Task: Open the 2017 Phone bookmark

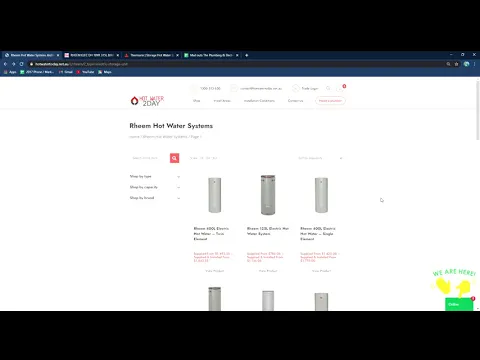Action: tap(37, 72)
